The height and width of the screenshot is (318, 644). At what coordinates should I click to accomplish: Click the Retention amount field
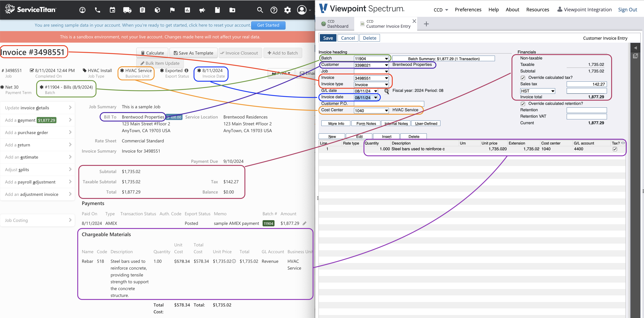point(586,110)
